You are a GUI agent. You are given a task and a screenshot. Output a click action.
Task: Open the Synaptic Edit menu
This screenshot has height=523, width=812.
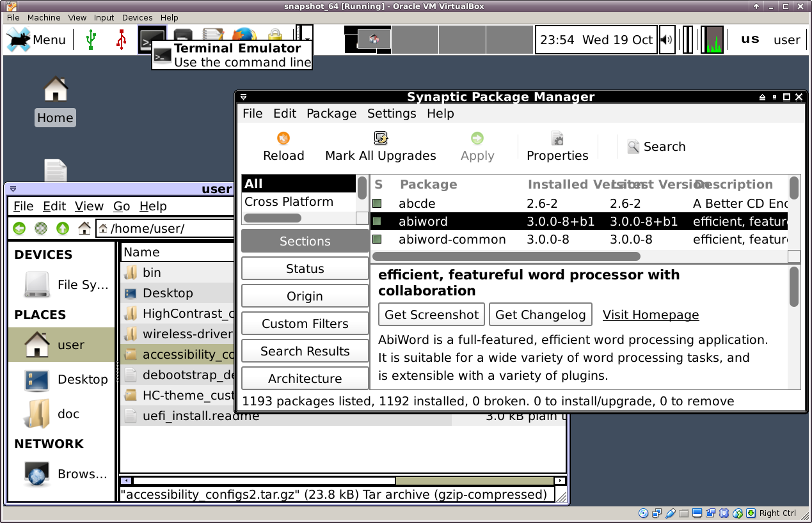tap(285, 114)
